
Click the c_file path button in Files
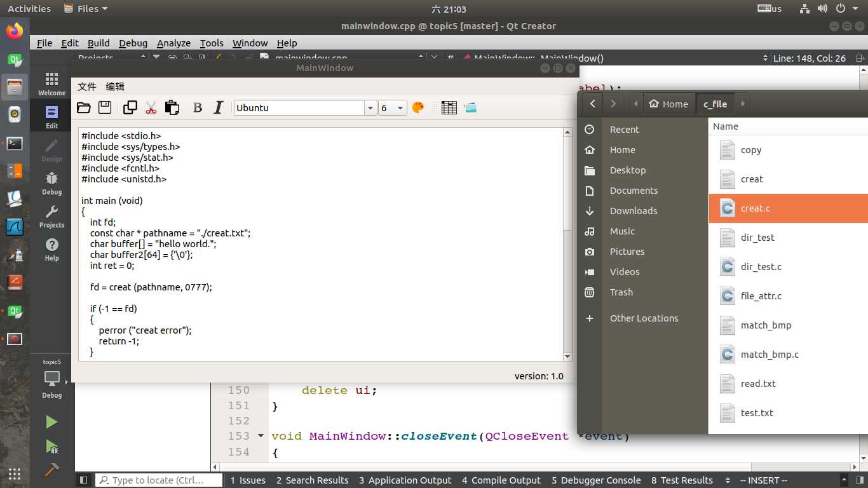tap(715, 104)
